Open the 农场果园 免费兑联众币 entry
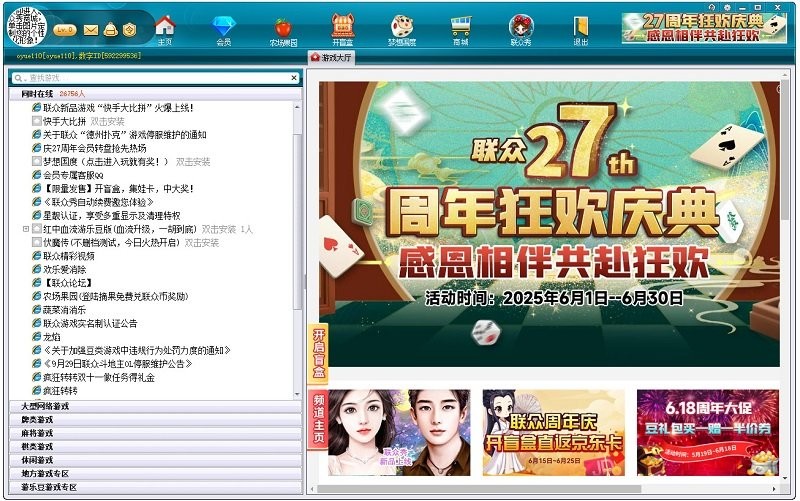The width and height of the screenshot is (800, 501). (111, 296)
